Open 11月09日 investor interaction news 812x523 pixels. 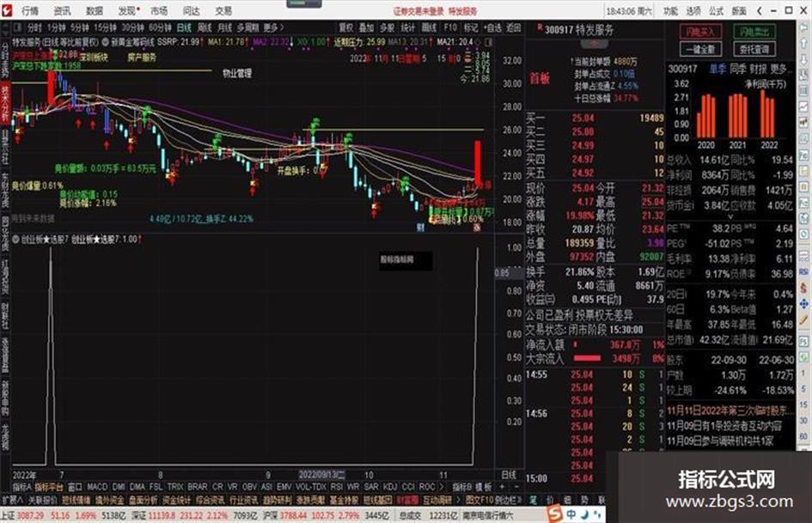[724, 426]
